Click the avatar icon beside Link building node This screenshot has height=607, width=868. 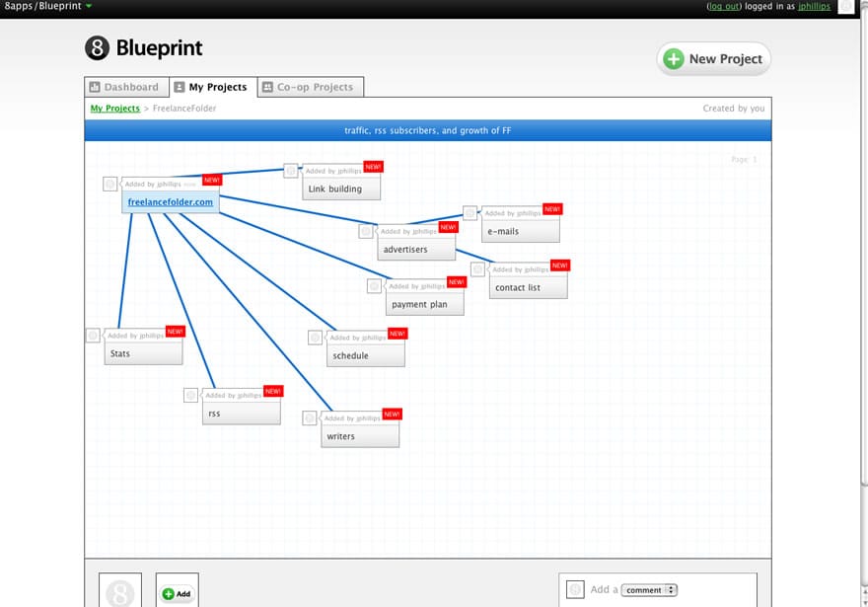[290, 171]
